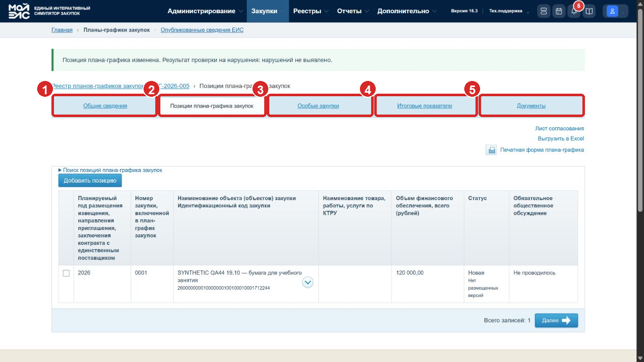Image resolution: width=644 pixels, height=362 pixels.
Task: Open the notifications bell icon
Action: (574, 11)
